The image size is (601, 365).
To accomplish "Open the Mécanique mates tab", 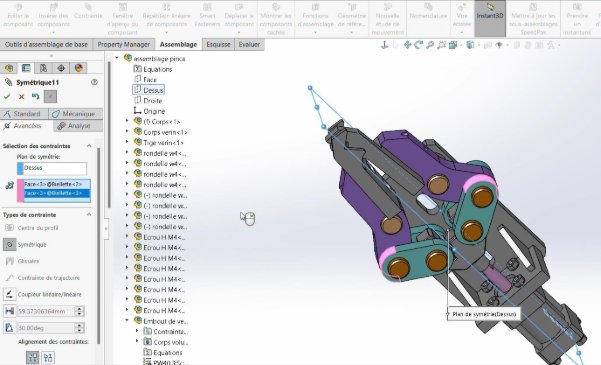I will click(76, 114).
